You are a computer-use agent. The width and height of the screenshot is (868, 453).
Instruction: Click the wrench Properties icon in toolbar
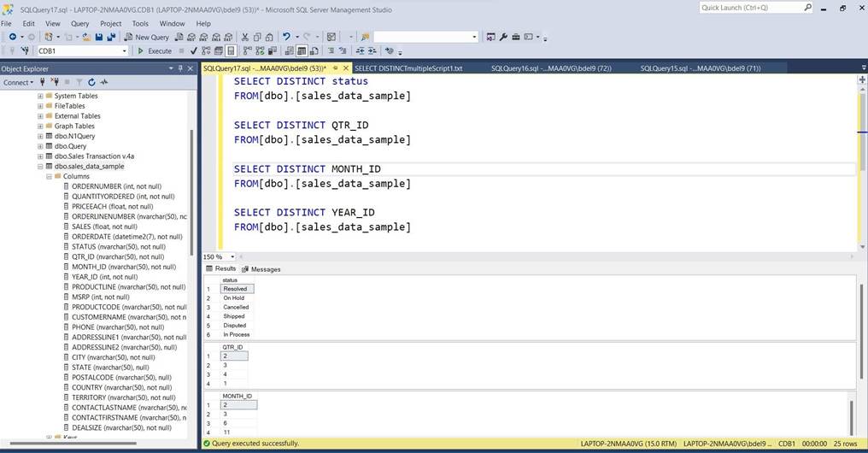503,38
